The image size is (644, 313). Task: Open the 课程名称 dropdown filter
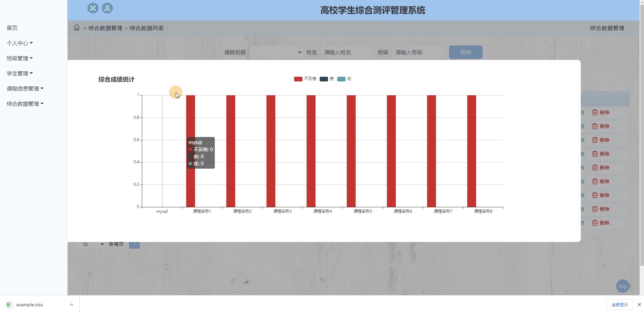click(276, 52)
